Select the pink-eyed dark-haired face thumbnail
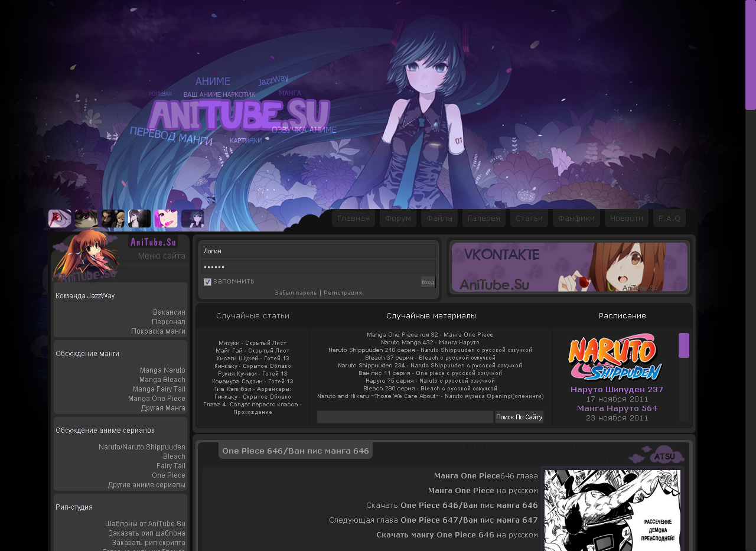This screenshot has width=756, height=551. point(86,219)
